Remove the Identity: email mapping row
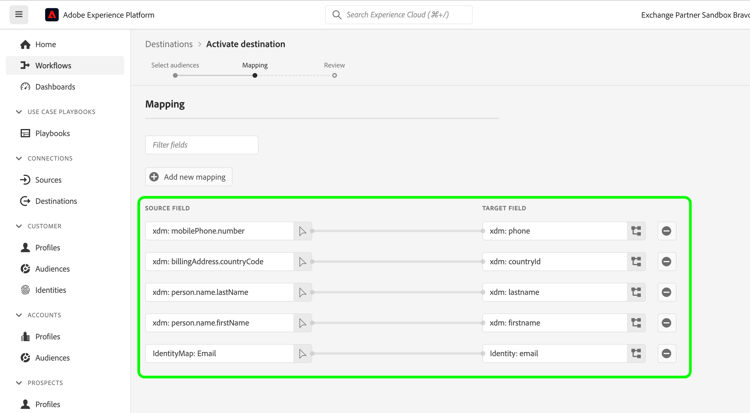750x413 pixels. 666,354
